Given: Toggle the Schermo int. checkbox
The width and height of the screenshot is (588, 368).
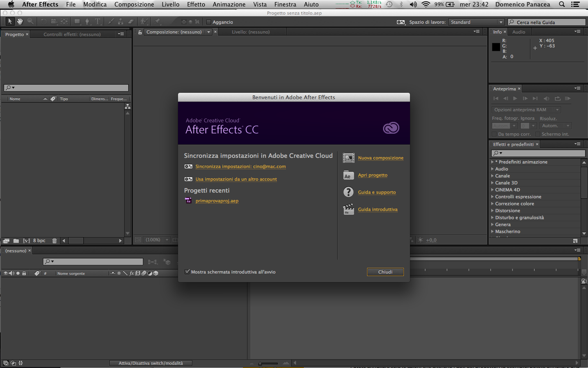Looking at the screenshot, I should [538, 134].
